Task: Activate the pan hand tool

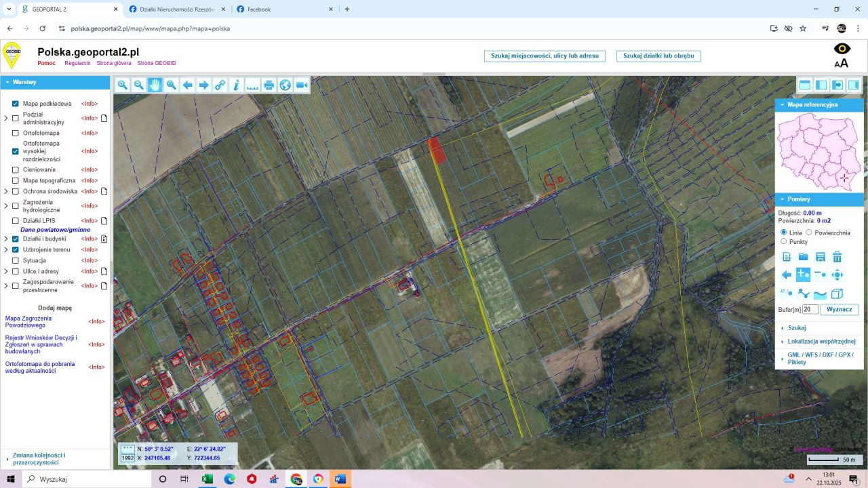Action: click(155, 85)
